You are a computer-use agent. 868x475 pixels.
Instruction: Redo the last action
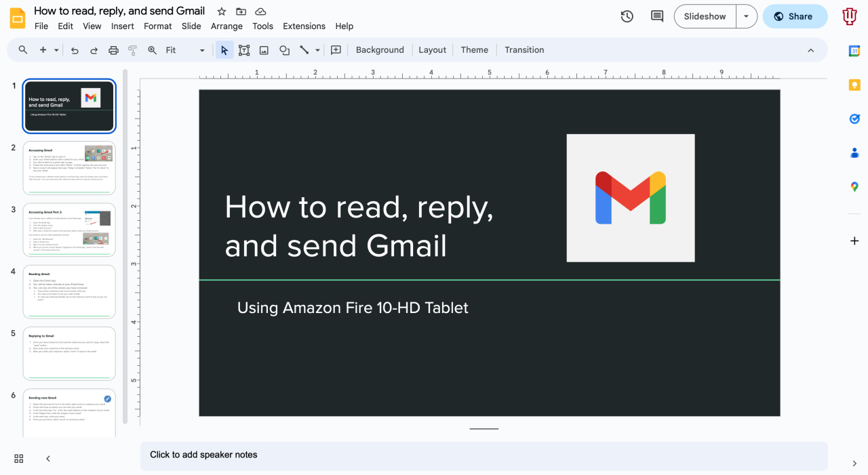(x=94, y=50)
